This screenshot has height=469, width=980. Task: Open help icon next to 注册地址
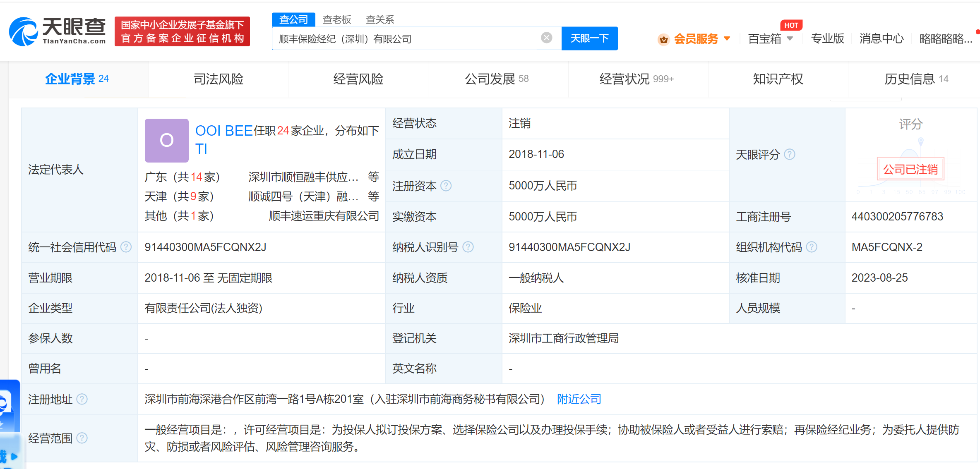[82, 399]
